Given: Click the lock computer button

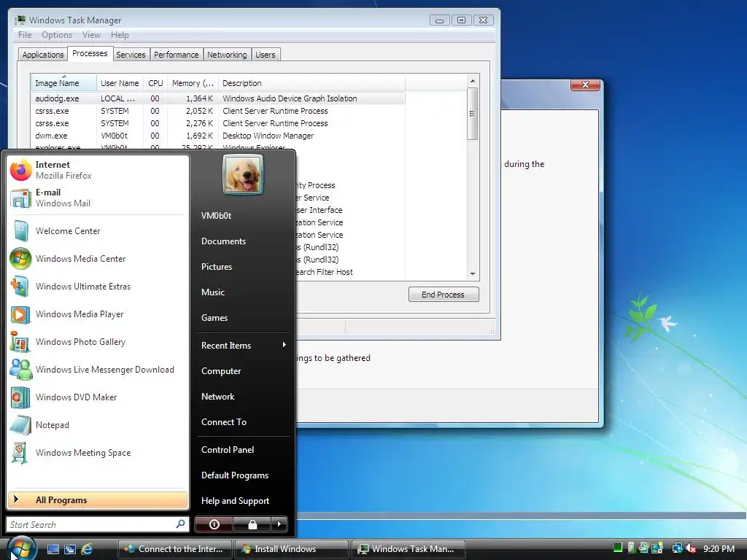Looking at the screenshot, I should pyautogui.click(x=252, y=524).
